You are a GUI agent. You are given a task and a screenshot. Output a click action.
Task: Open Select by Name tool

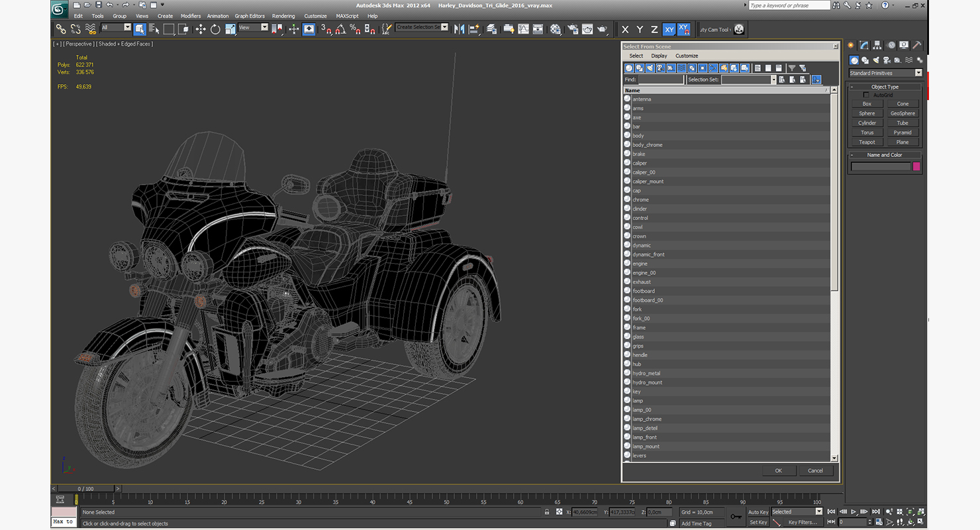point(154,29)
